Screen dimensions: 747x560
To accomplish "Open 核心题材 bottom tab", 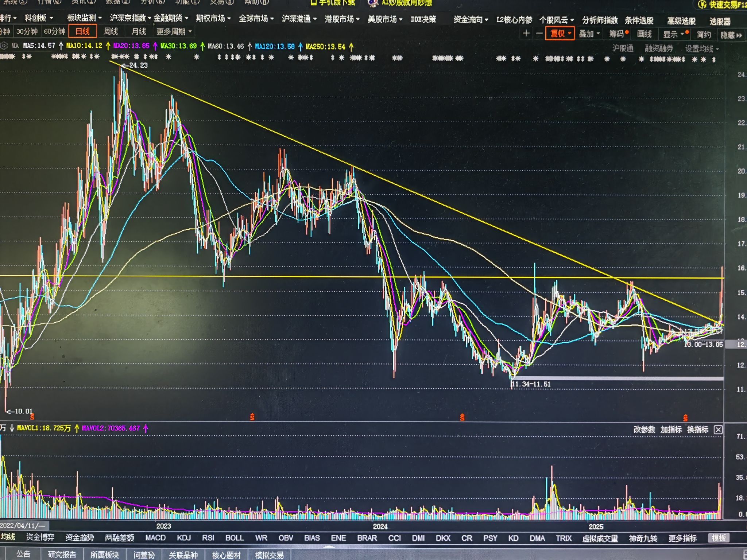I will click(x=226, y=555).
